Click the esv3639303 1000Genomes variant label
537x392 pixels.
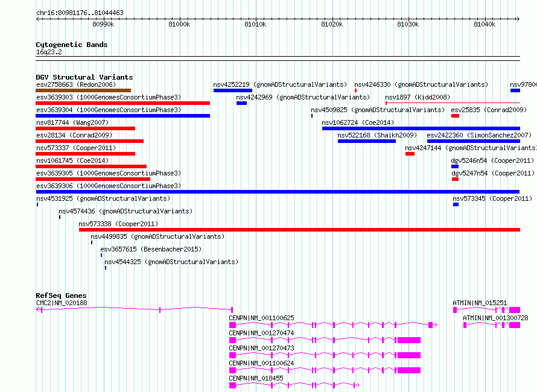(109, 97)
